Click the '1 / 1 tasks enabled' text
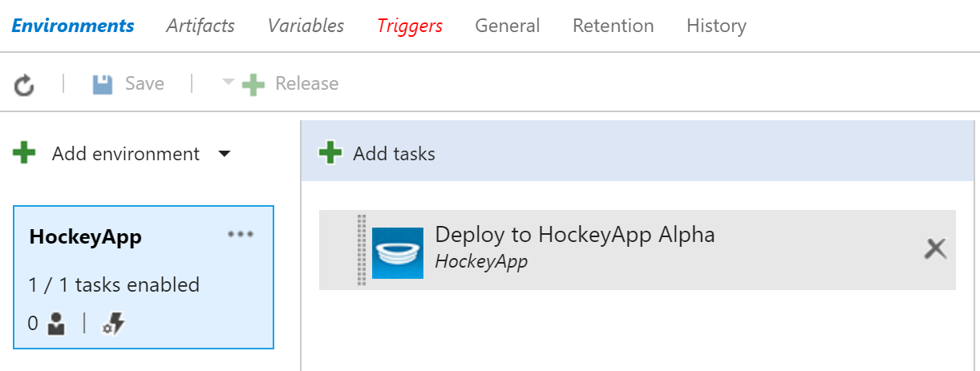Viewport: 980px width, 371px height. pyautogui.click(x=114, y=284)
